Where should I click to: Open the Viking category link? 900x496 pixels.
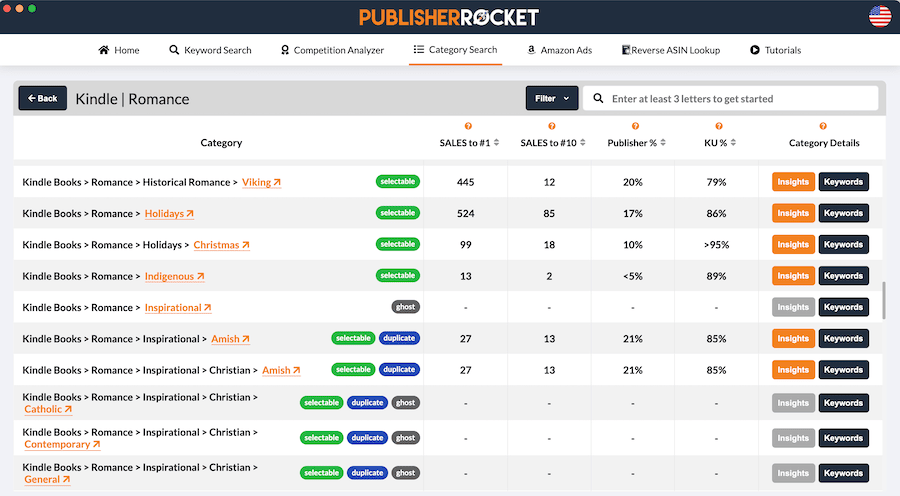[261, 182]
